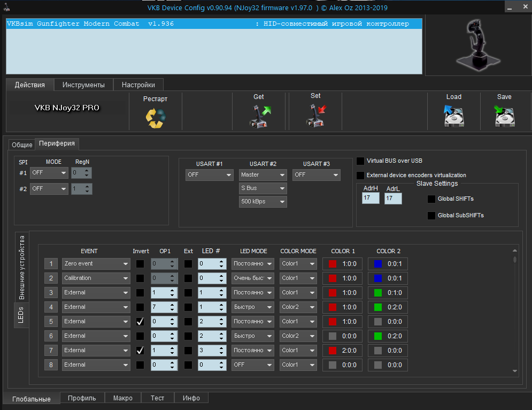Screen dimensions: 532x410
Task: Toggle the Global SHIFTs checkbox
Action: point(431,199)
